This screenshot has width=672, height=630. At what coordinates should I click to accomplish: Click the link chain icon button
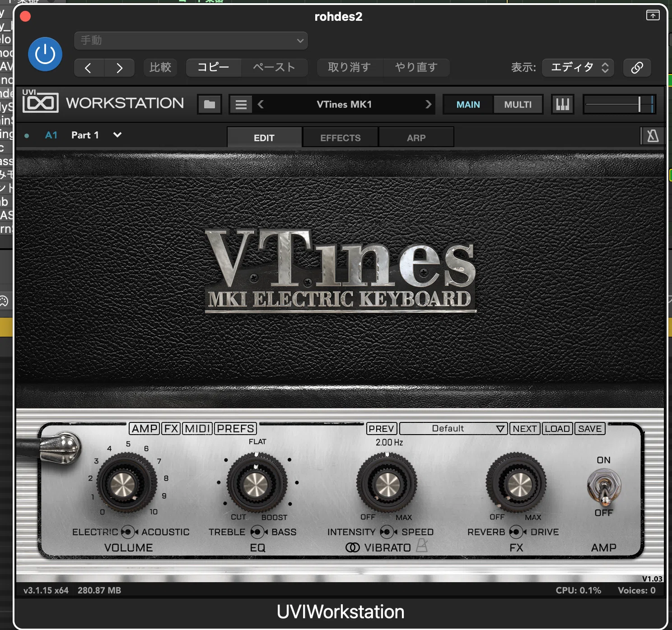click(637, 68)
